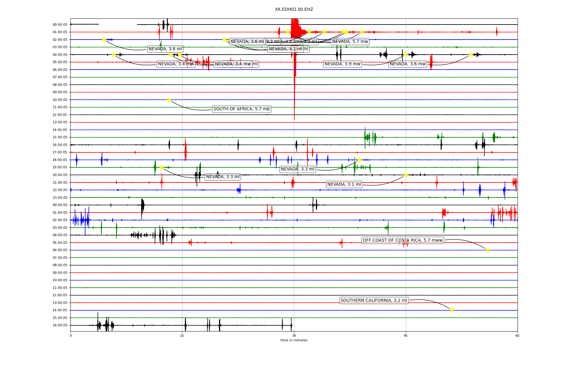Image resolution: width=588 pixels, height=368 pixels.
Task: Click the 30 tick on the time axis
Action: pyautogui.click(x=294, y=335)
